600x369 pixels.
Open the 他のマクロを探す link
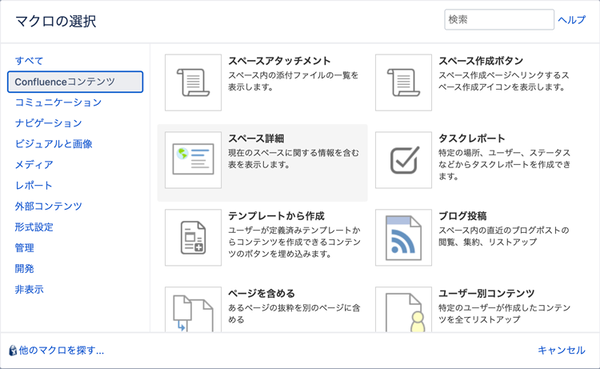[x=56, y=350]
